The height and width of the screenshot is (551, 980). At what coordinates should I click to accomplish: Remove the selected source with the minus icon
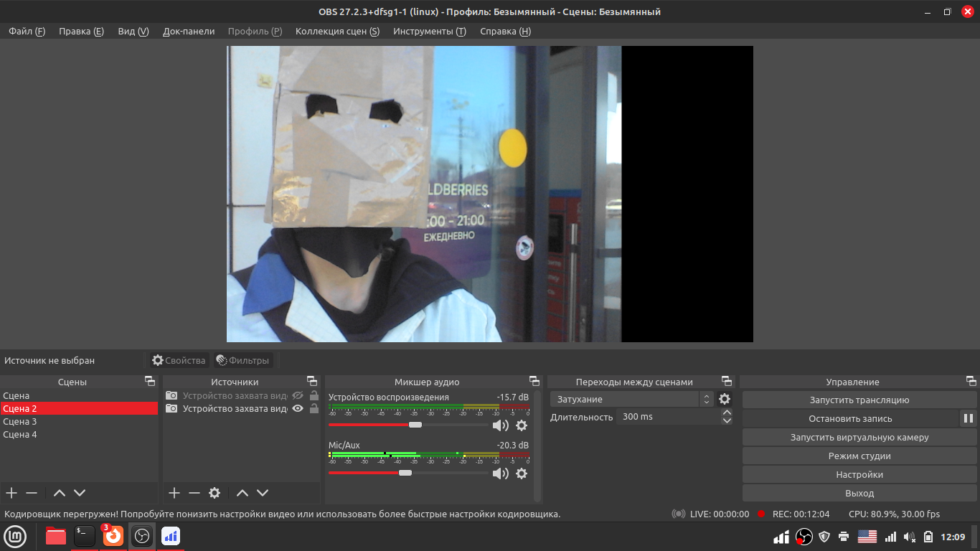pos(194,493)
